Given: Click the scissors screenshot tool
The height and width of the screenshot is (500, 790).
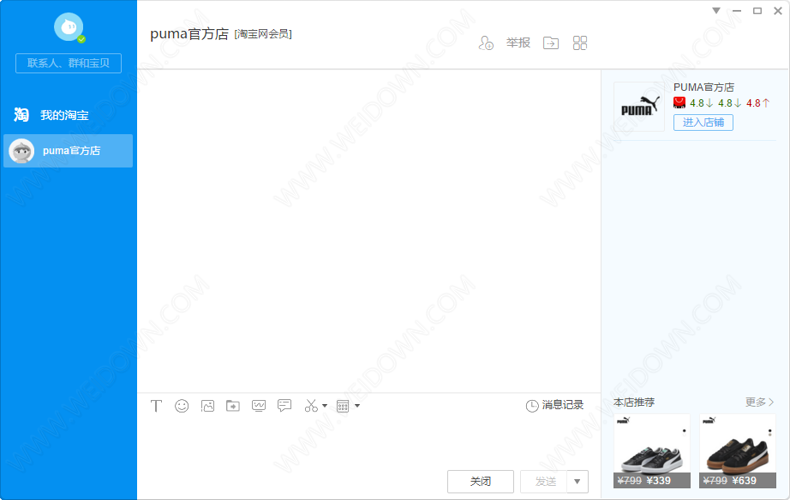Looking at the screenshot, I should 311,406.
